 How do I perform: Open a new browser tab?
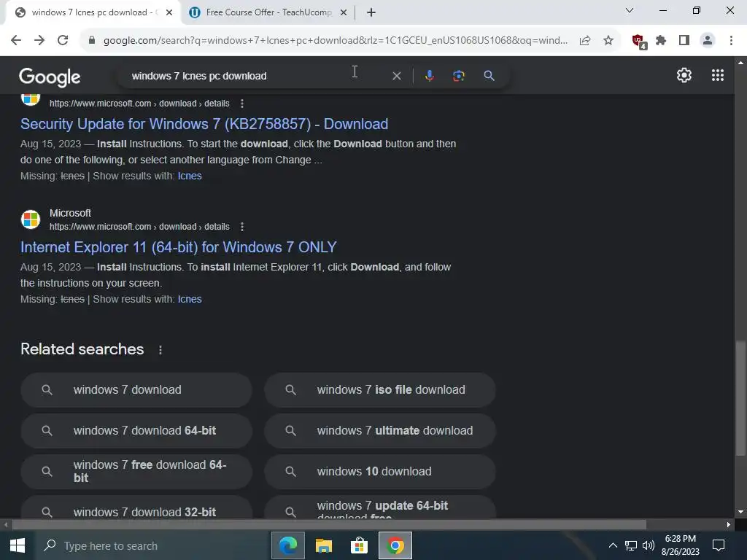pos(371,13)
